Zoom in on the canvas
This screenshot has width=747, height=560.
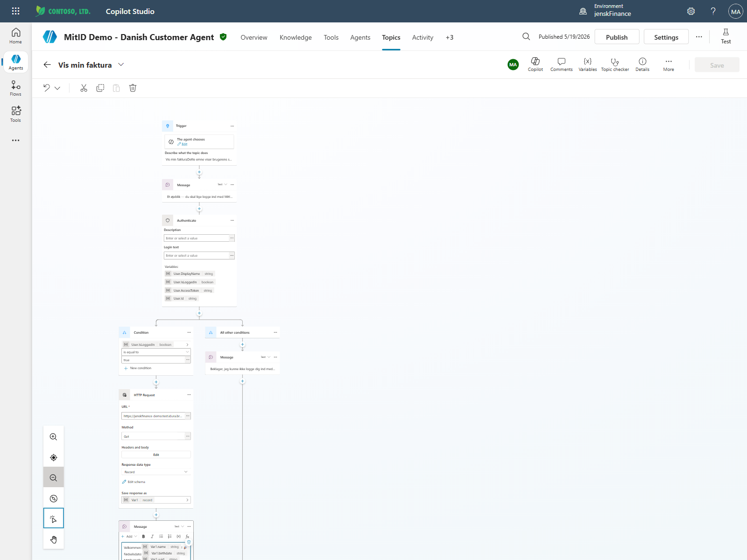pos(54,437)
